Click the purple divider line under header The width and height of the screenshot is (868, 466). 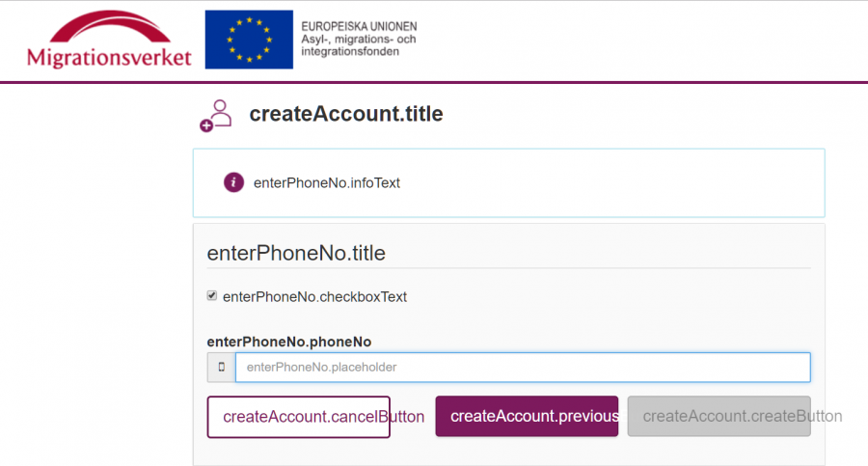(x=434, y=83)
